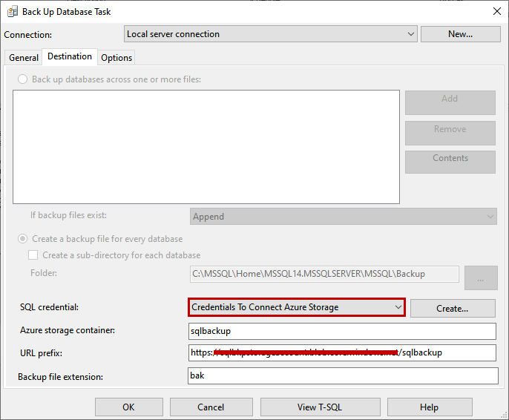509x420 pixels.
Task: Select 'Back up databases across one or more files'
Action: (x=23, y=79)
